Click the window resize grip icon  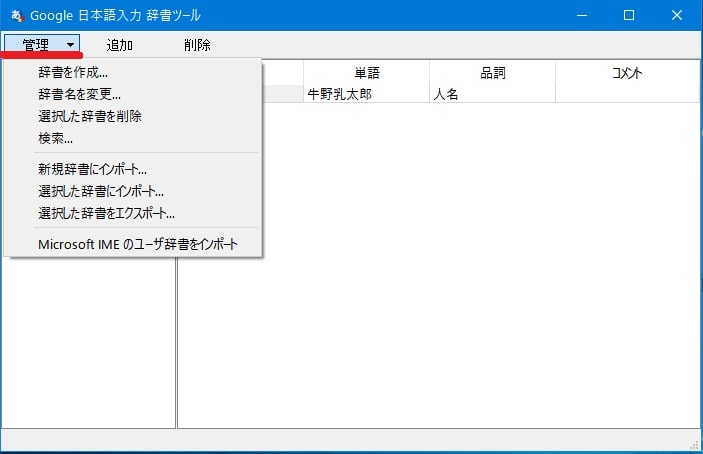click(694, 444)
